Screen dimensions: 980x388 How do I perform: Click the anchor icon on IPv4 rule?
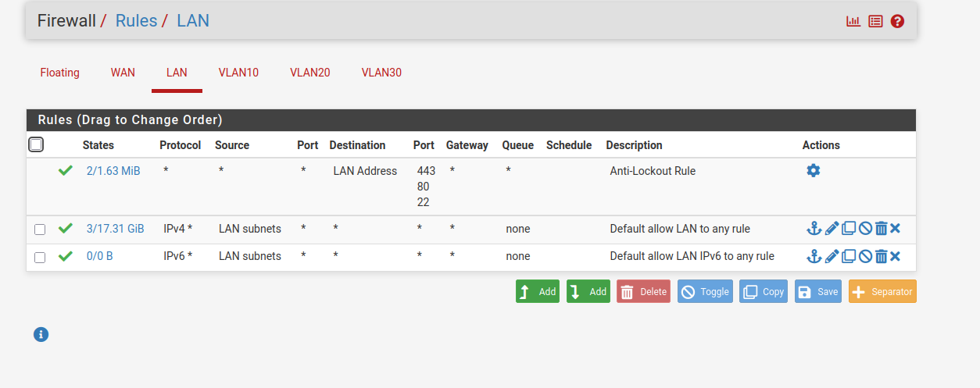pos(814,229)
